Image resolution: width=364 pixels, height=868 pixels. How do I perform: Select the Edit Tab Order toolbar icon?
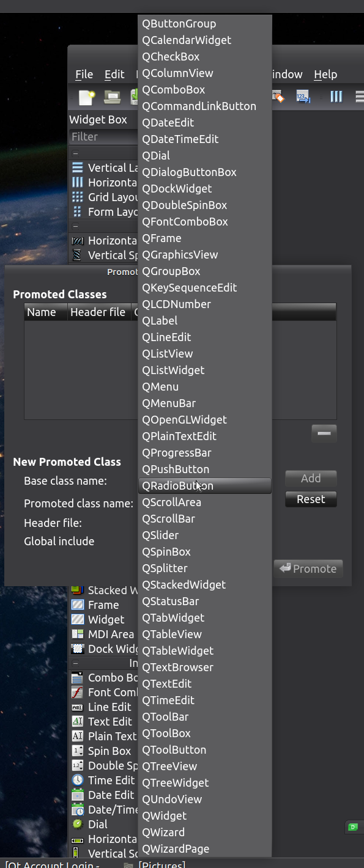(303, 97)
